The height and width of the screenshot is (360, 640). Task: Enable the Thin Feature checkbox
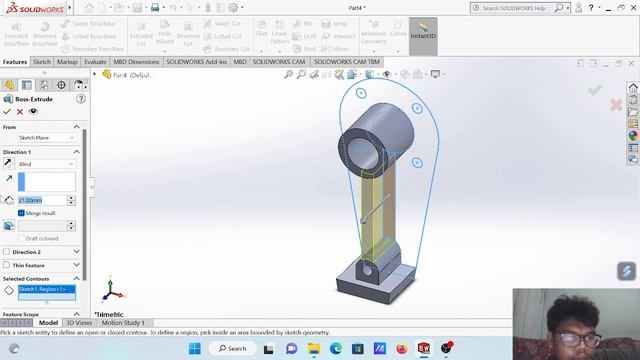[6, 265]
